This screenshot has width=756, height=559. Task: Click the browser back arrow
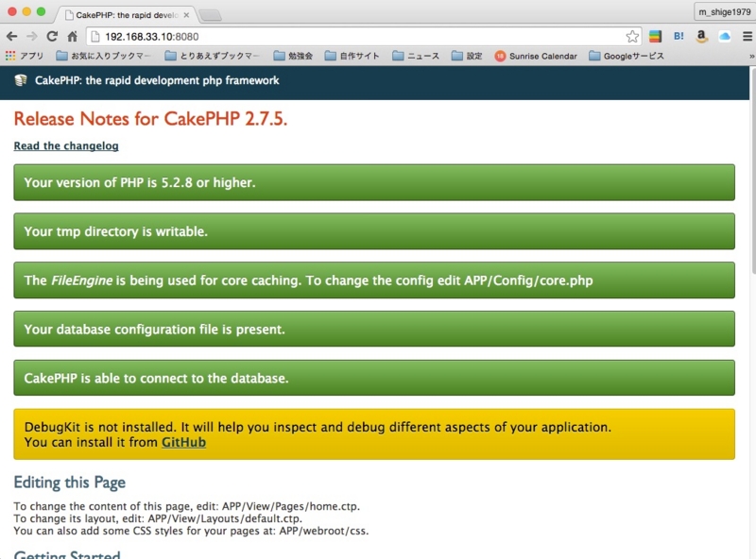pos(12,36)
